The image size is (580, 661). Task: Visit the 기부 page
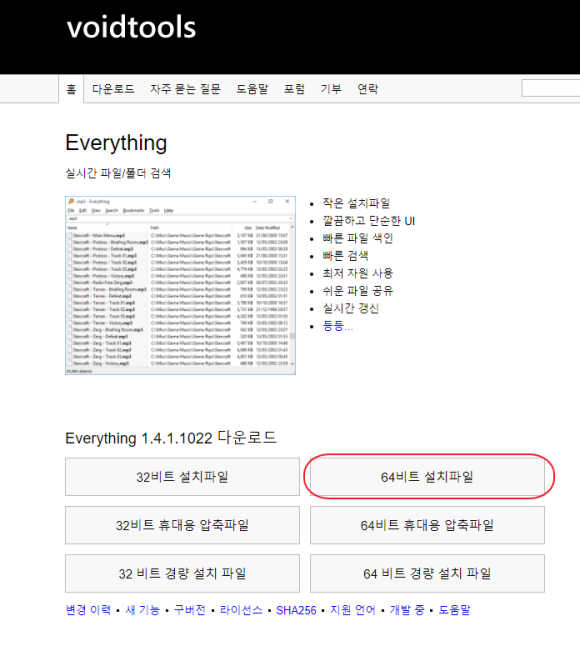coord(331,89)
